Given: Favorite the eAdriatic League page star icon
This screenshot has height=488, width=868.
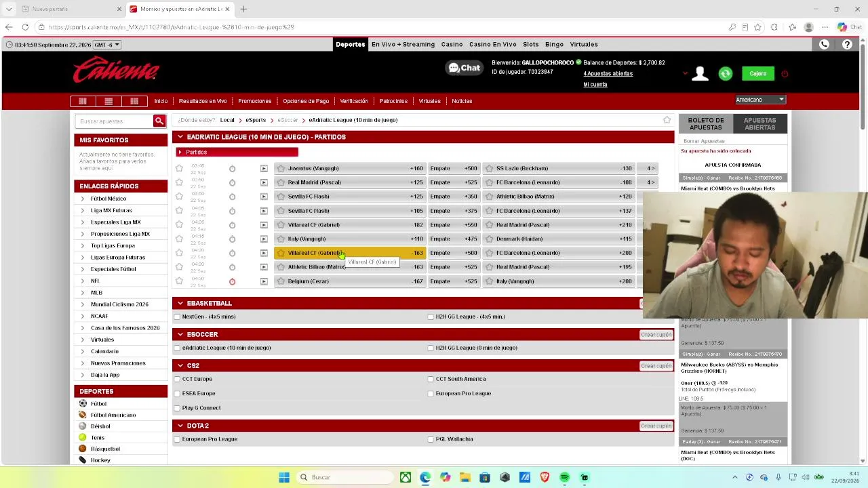Looking at the screenshot, I should (x=667, y=120).
